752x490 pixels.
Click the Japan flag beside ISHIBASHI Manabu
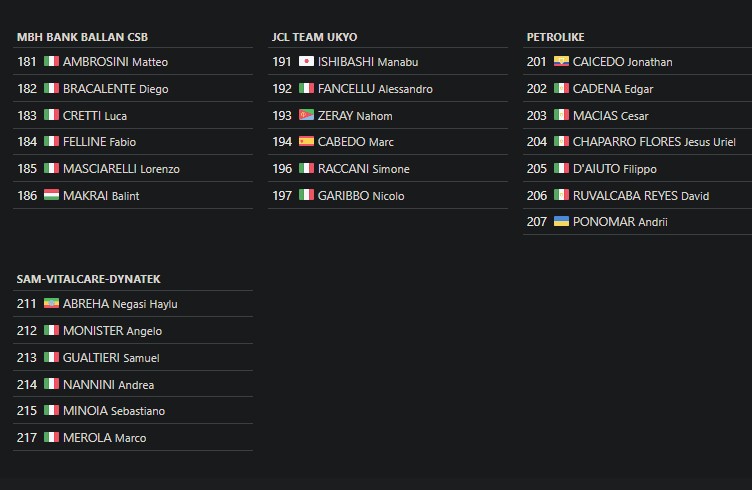[306, 61]
